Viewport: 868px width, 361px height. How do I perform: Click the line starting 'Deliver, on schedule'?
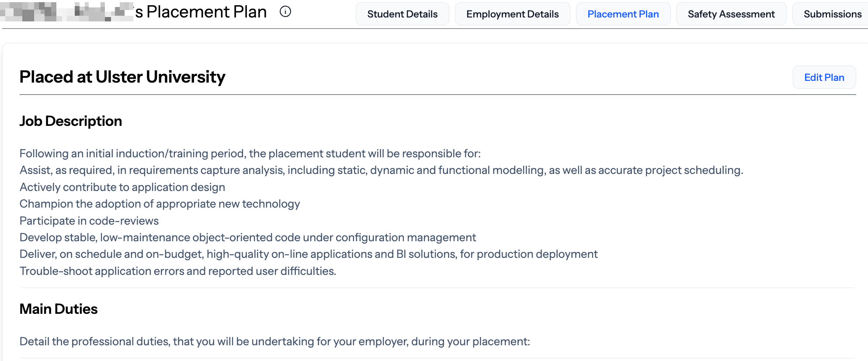309,254
